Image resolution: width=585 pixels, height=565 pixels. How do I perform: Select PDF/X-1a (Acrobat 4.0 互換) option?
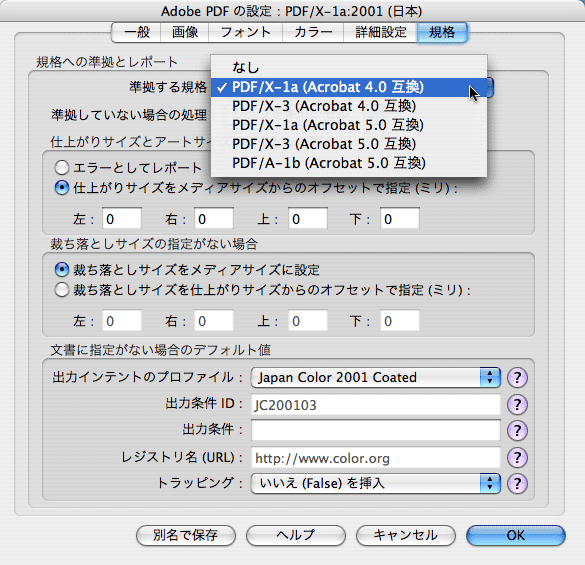point(349,87)
